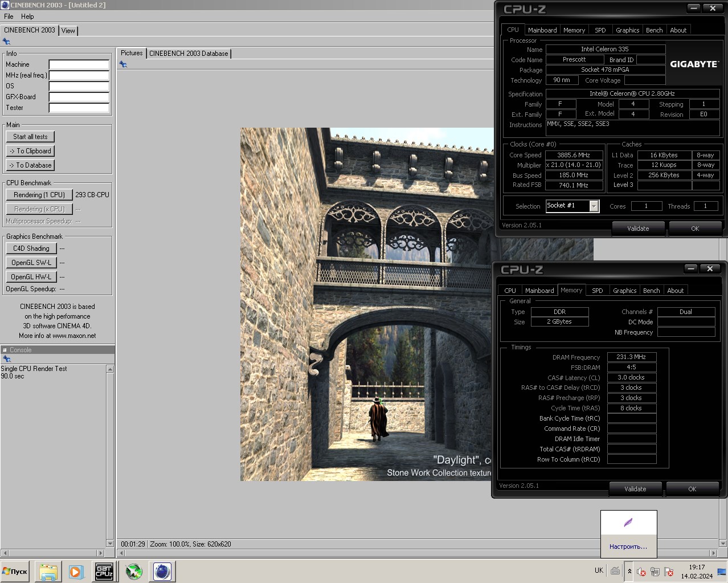This screenshot has width=728, height=583.
Task: Open Mainboard tab in bottom CPU-Z window
Action: pyautogui.click(x=539, y=291)
